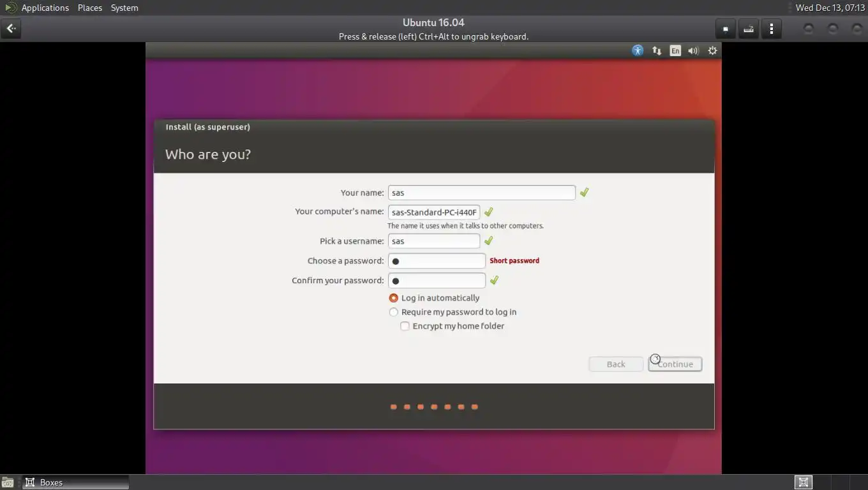Screen dimensions: 868x490
Task: Click the 'Short password' warning text
Action: pyautogui.click(x=514, y=260)
